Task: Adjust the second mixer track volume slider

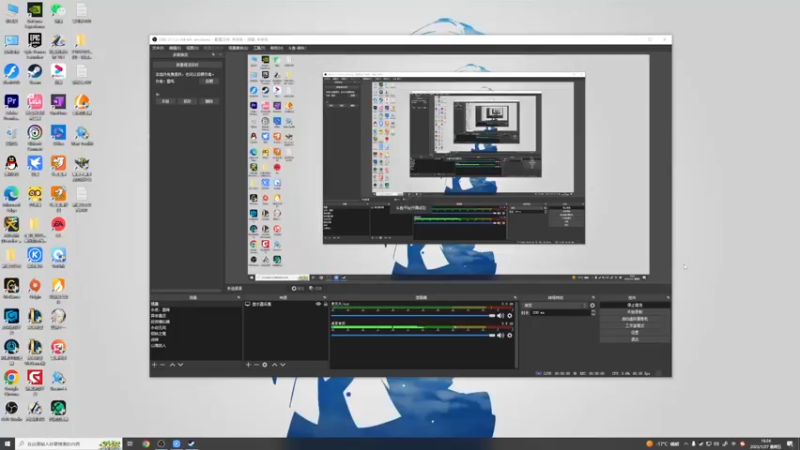Action: [x=413, y=335]
